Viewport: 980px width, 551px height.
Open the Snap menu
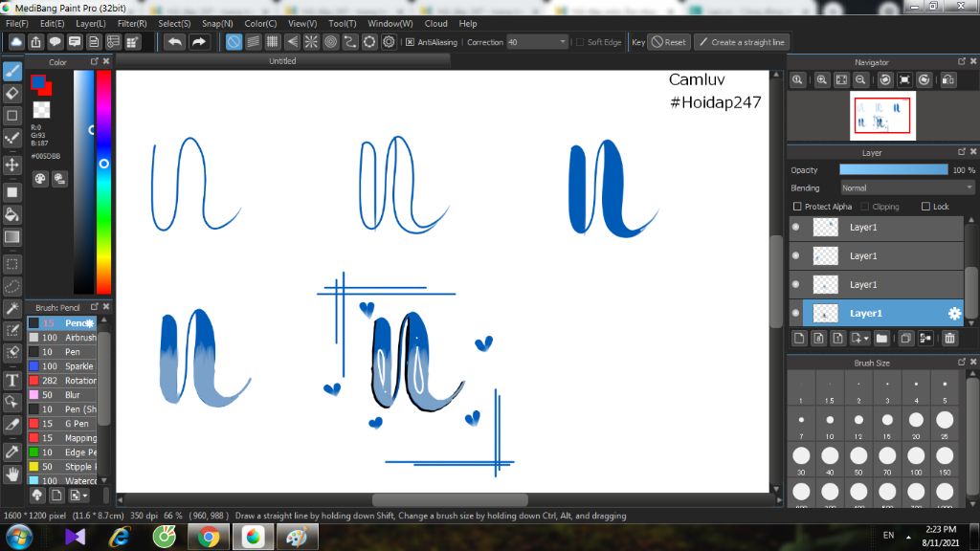point(217,23)
